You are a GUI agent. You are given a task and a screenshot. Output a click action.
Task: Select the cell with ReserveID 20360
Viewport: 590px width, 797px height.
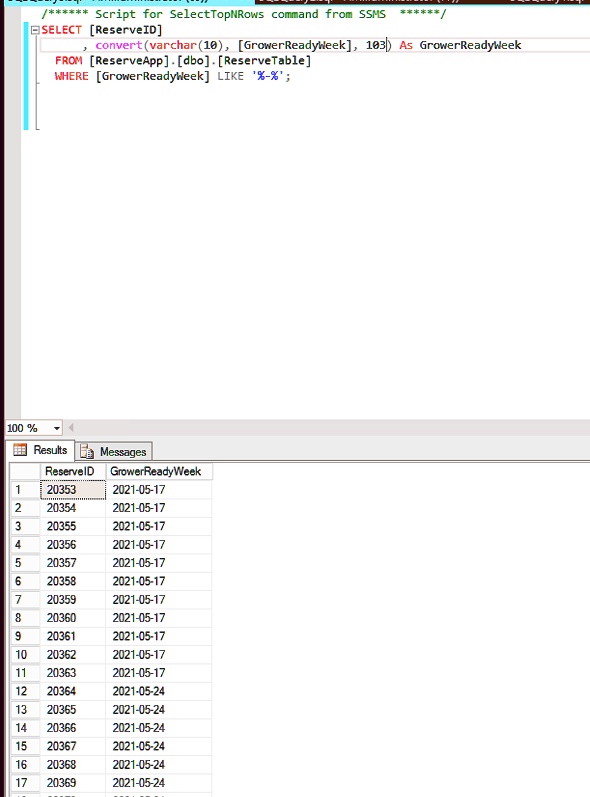click(x=73, y=618)
